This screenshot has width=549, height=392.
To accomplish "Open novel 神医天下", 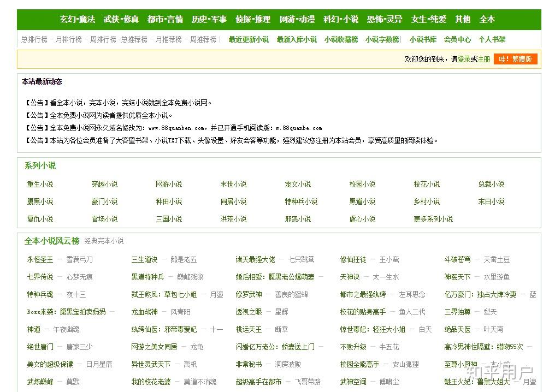I will (457, 277).
